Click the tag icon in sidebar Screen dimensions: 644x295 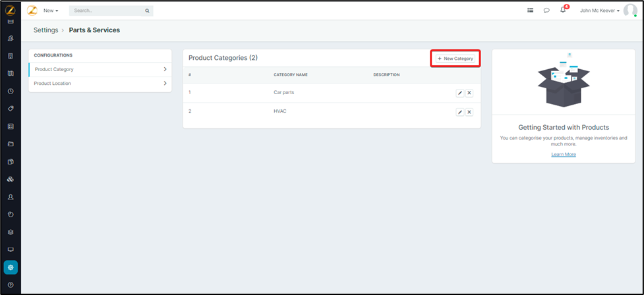tap(11, 109)
